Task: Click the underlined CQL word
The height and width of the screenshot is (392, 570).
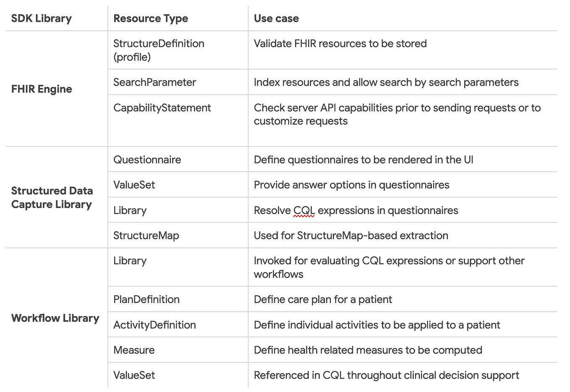Action: [x=304, y=211]
